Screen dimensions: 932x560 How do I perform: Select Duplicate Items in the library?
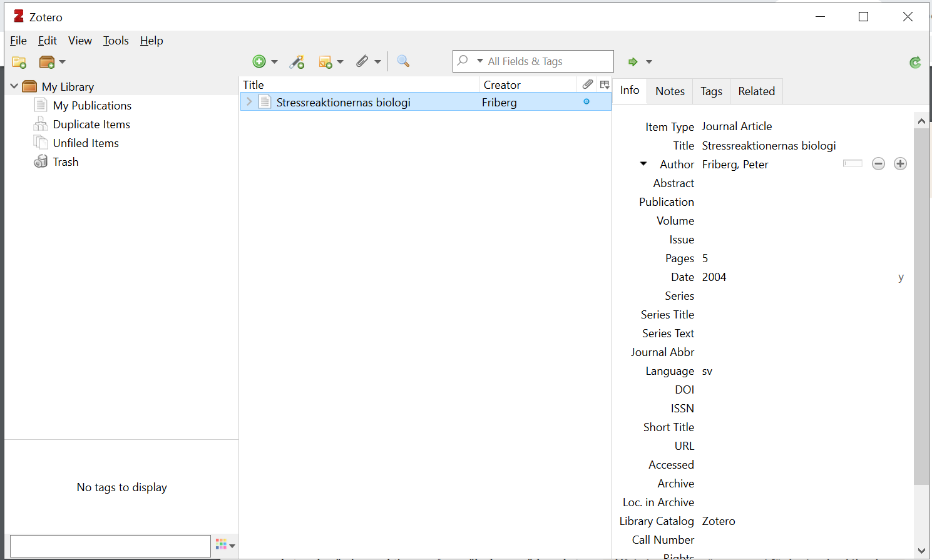click(x=91, y=125)
